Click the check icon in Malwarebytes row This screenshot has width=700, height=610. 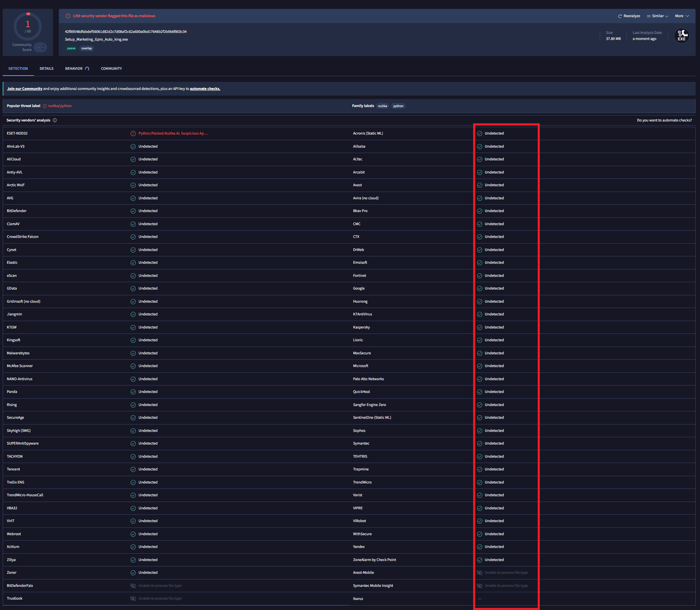133,353
